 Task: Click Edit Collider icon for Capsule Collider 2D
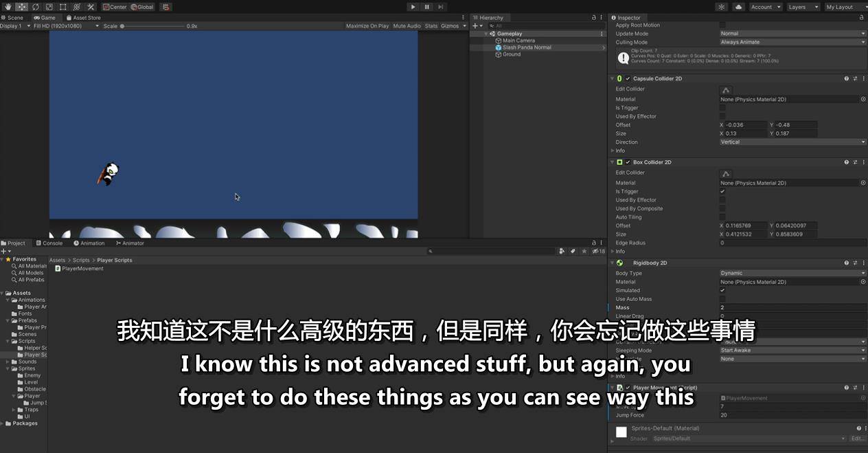726,89
